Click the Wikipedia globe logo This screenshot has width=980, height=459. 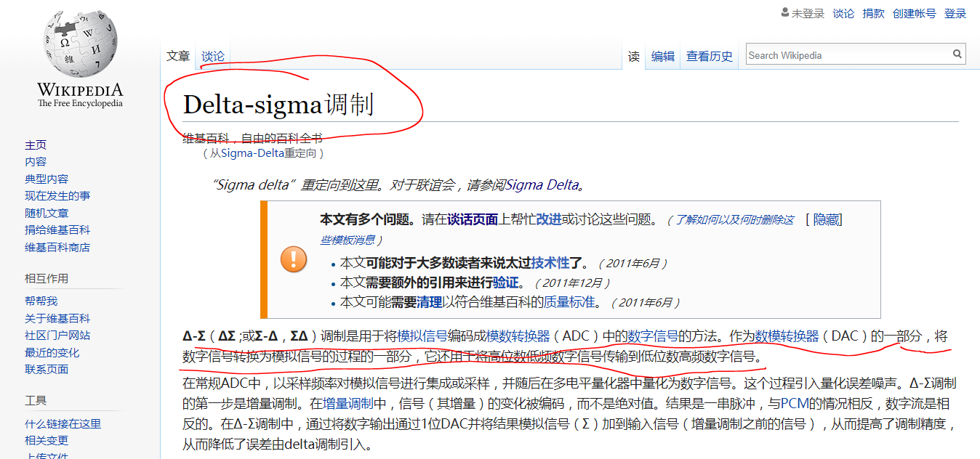[80, 44]
